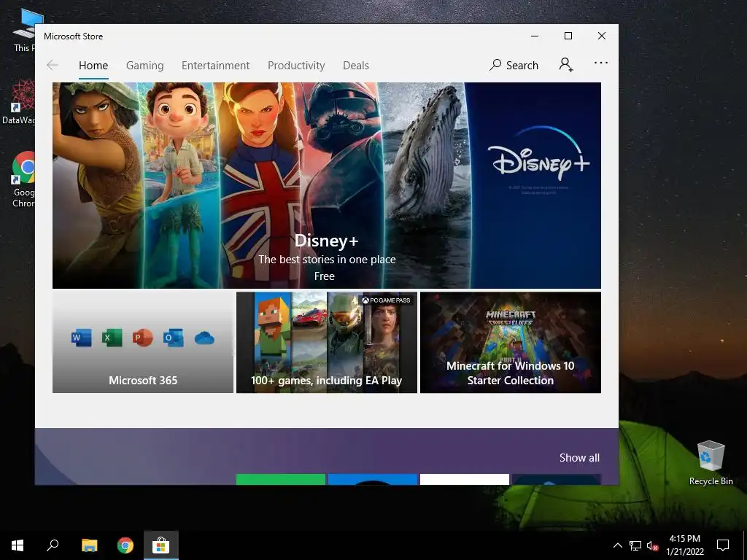Open the Action Center notifications icon
Screen dimensions: 747x560
(723, 545)
